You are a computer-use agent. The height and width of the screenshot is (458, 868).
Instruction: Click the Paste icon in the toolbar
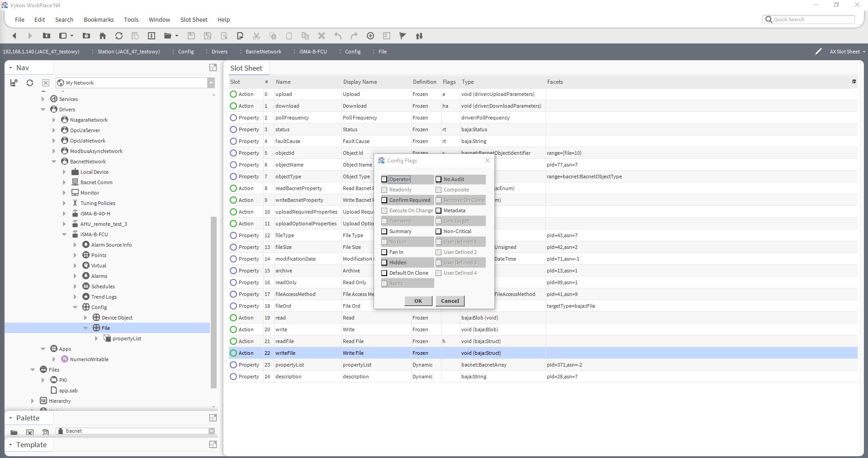289,36
